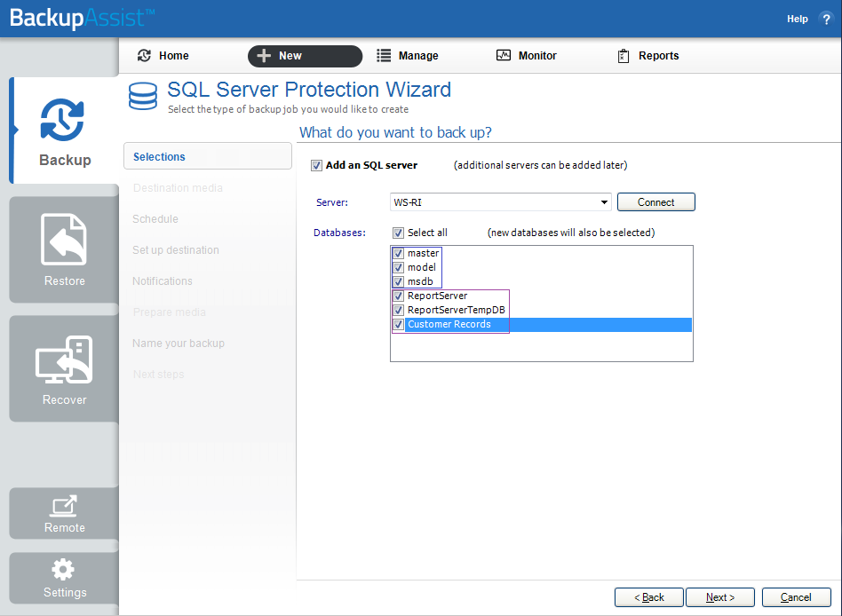Select the ReportServer row text

[x=438, y=296]
